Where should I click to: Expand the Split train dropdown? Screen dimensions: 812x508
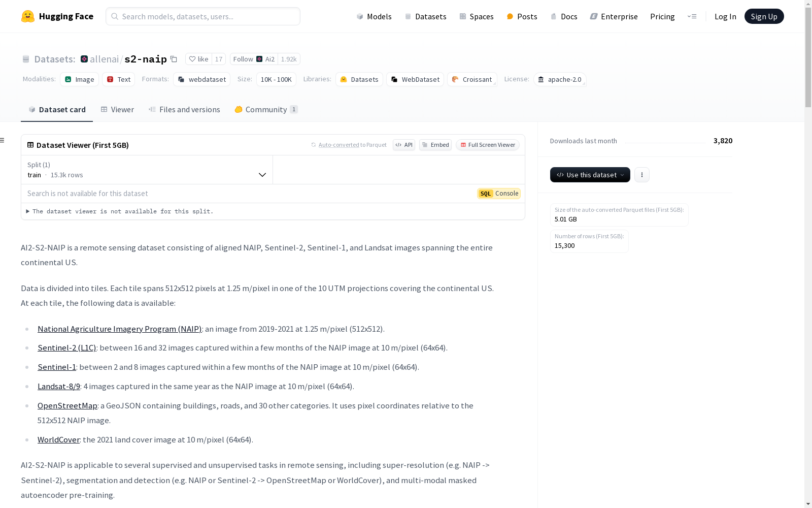click(x=147, y=170)
